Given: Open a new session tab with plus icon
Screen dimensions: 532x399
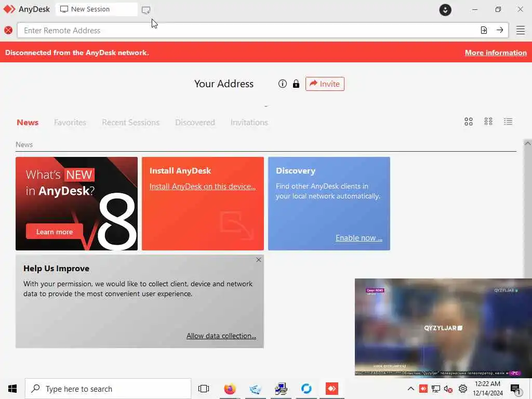Looking at the screenshot, I should point(146,10).
